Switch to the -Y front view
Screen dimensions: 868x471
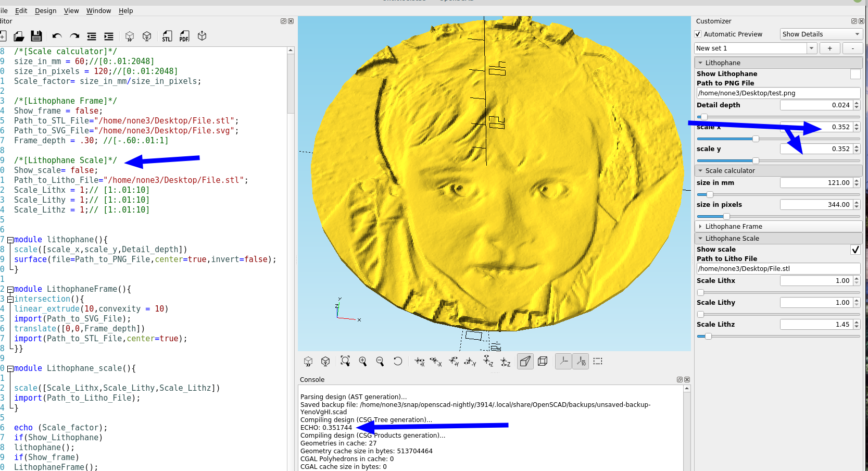click(471, 361)
